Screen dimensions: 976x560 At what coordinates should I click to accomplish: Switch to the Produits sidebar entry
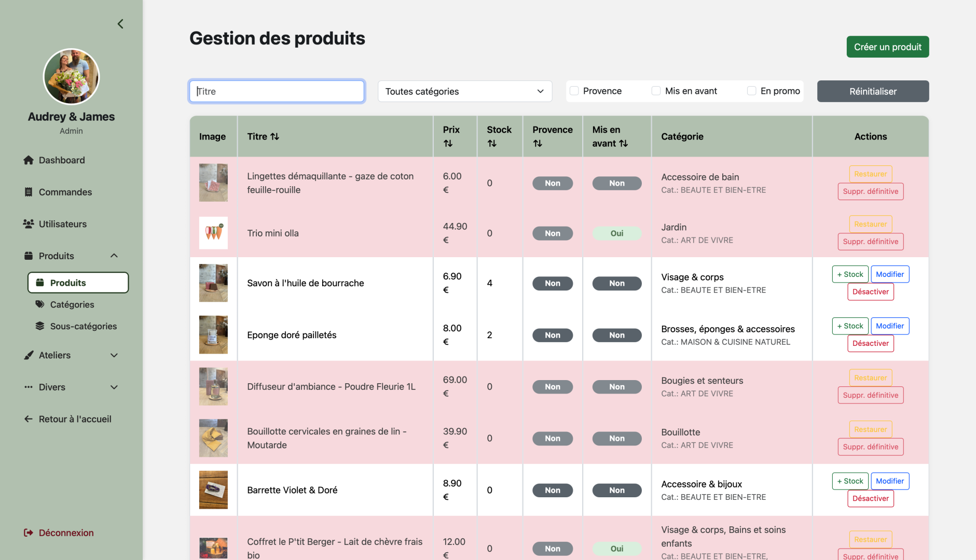tap(77, 283)
